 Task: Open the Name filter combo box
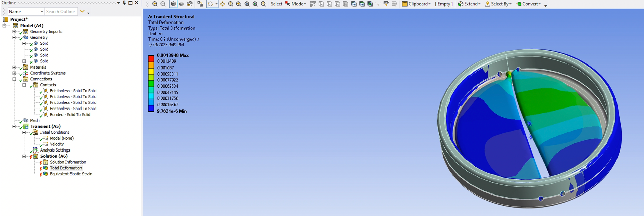click(x=26, y=11)
